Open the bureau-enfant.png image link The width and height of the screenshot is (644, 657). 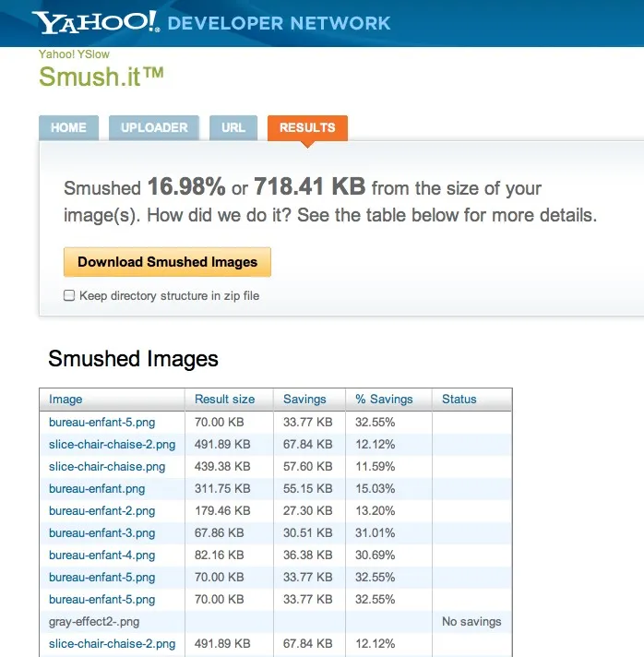point(97,488)
